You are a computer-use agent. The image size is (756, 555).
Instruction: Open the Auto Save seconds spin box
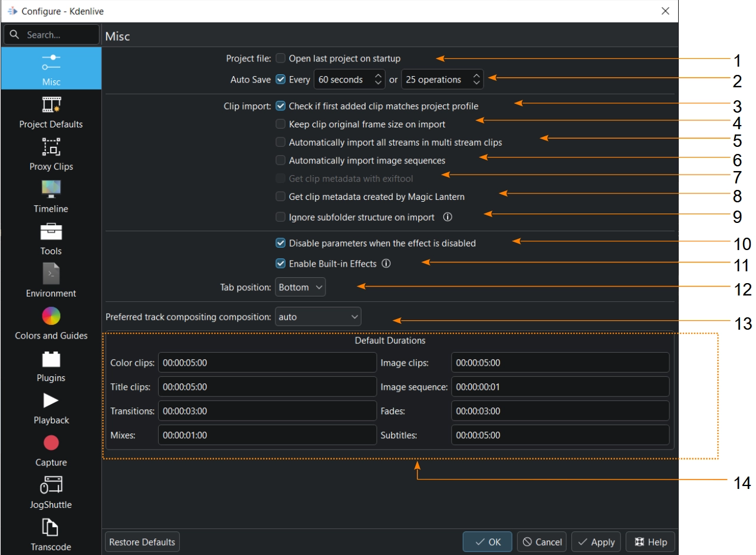point(349,80)
